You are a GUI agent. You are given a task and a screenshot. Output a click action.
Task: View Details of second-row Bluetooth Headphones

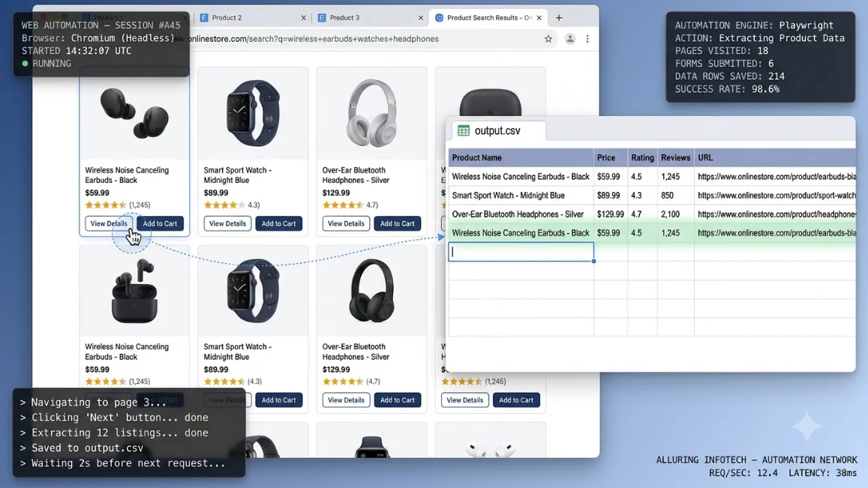(346, 400)
